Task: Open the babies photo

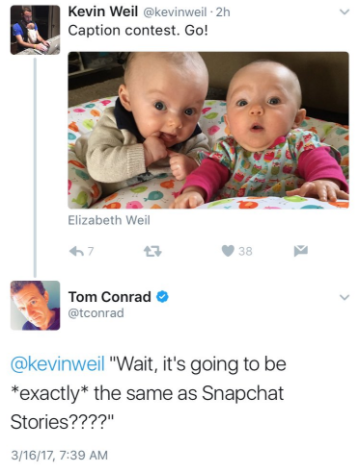Action: point(209,130)
